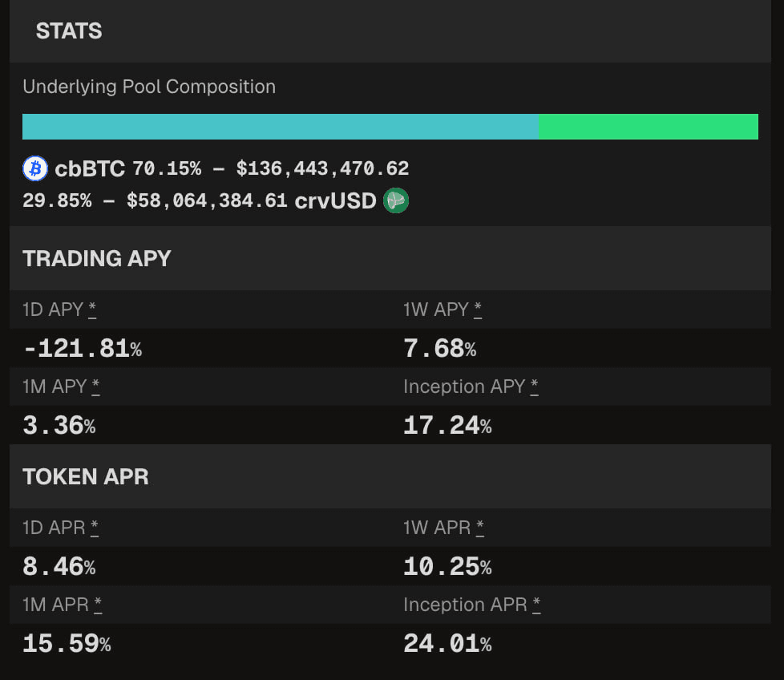Click the asterisk next to 1W APY
The width and height of the screenshot is (784, 680).
[478, 310]
